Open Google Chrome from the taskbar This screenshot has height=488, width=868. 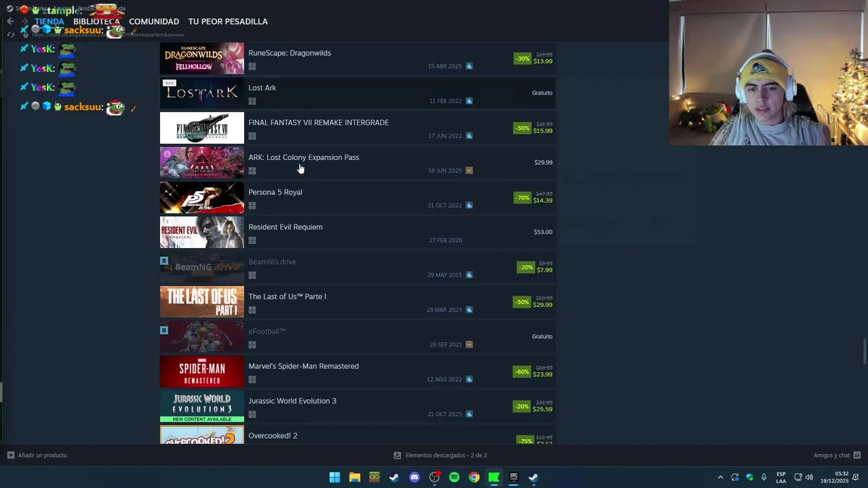[x=474, y=477]
